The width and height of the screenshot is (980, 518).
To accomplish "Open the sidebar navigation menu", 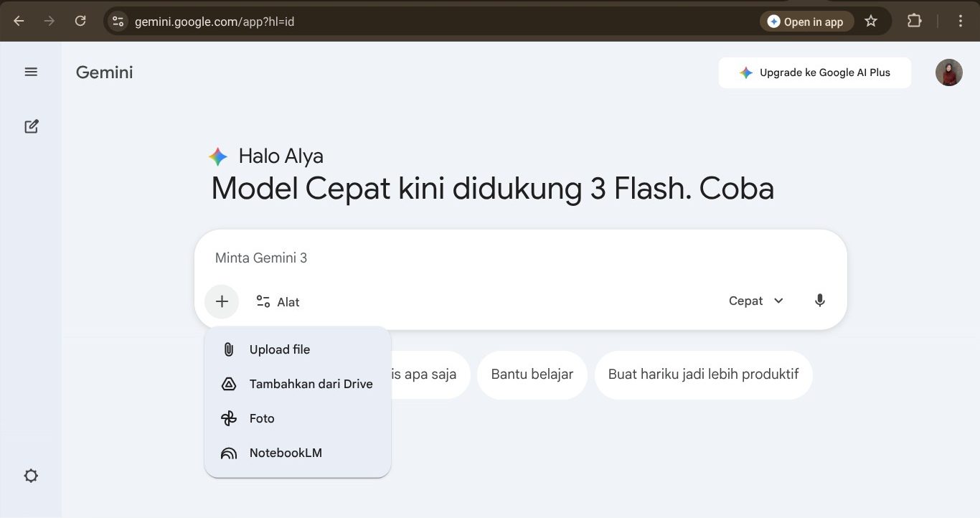I will pos(31,72).
